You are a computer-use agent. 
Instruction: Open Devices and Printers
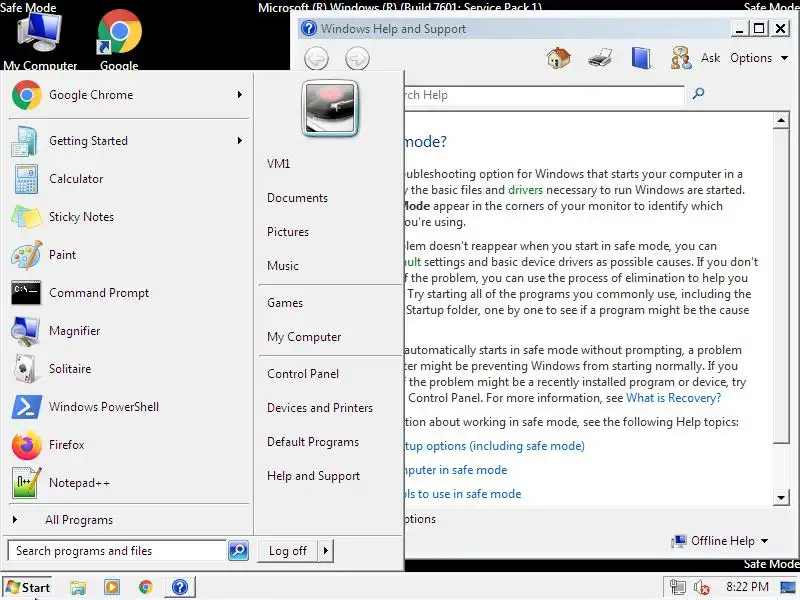click(x=320, y=408)
